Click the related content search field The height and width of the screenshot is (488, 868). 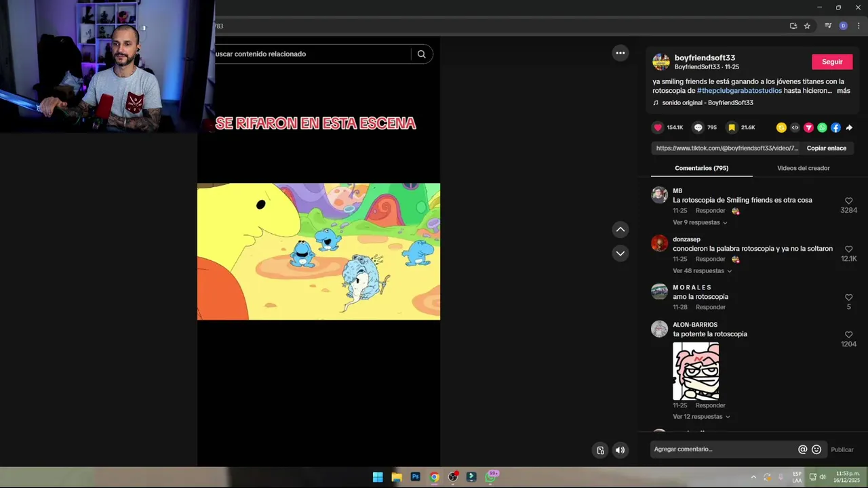click(311, 54)
